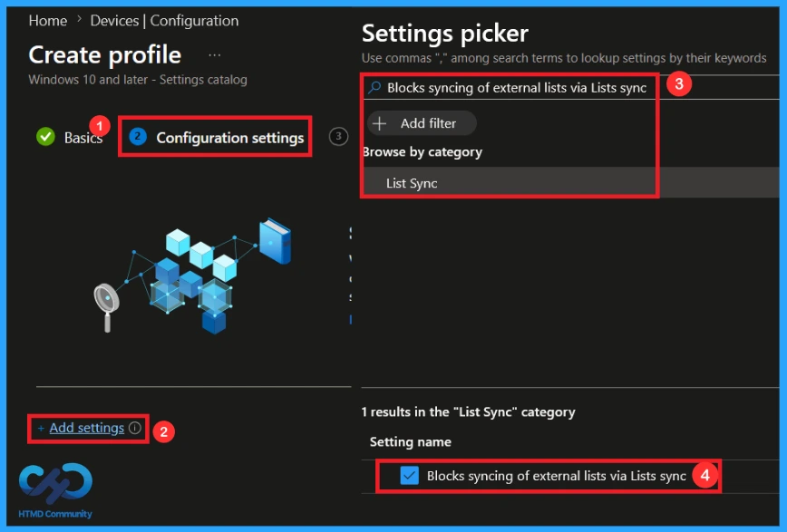This screenshot has width=787, height=532.
Task: Show the Add settings info tooltip icon
Action: coord(135,428)
